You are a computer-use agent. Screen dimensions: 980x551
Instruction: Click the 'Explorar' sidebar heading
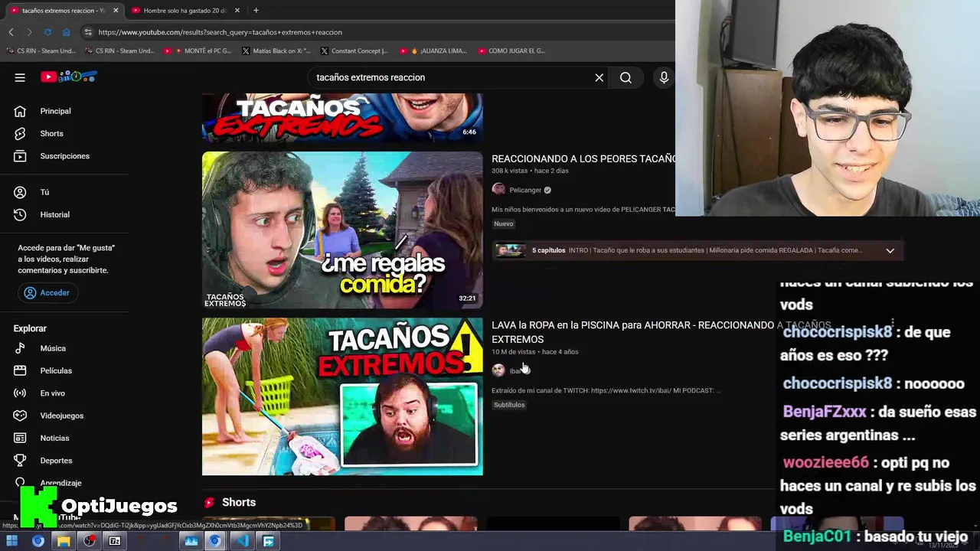click(30, 328)
